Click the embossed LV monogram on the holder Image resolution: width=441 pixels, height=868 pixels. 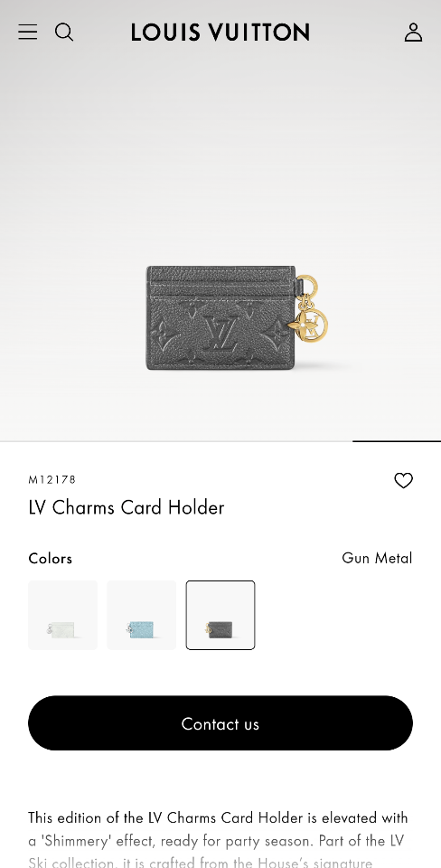coord(219,332)
